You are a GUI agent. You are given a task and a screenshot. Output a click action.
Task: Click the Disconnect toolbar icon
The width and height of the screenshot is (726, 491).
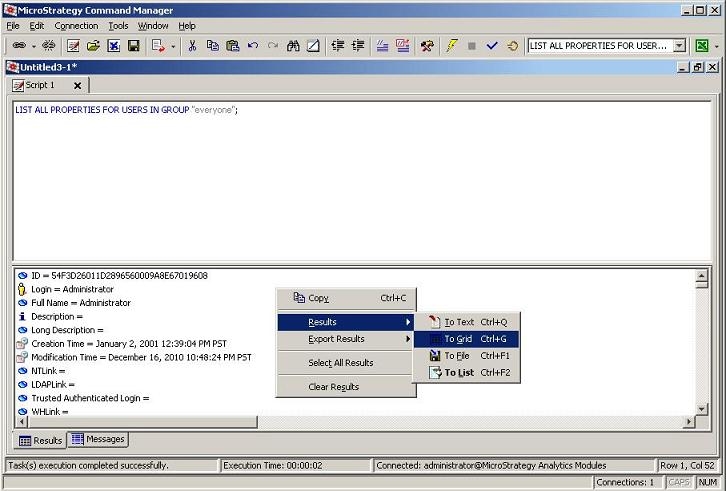49,45
